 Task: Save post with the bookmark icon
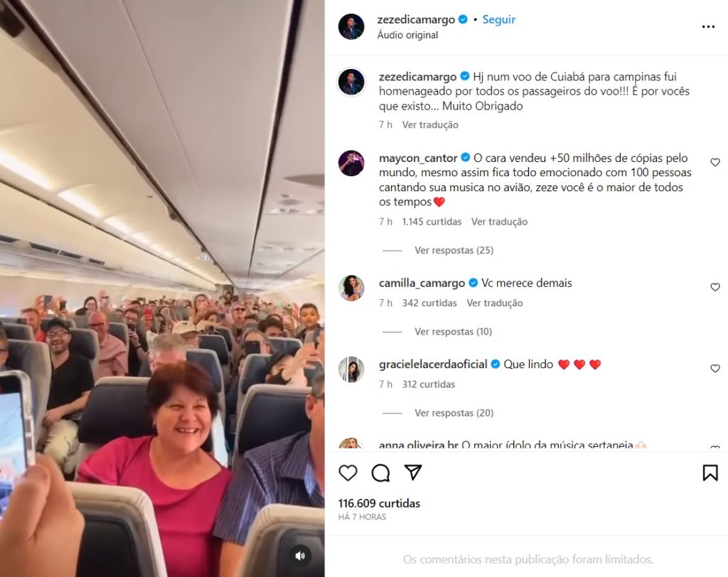(710, 473)
